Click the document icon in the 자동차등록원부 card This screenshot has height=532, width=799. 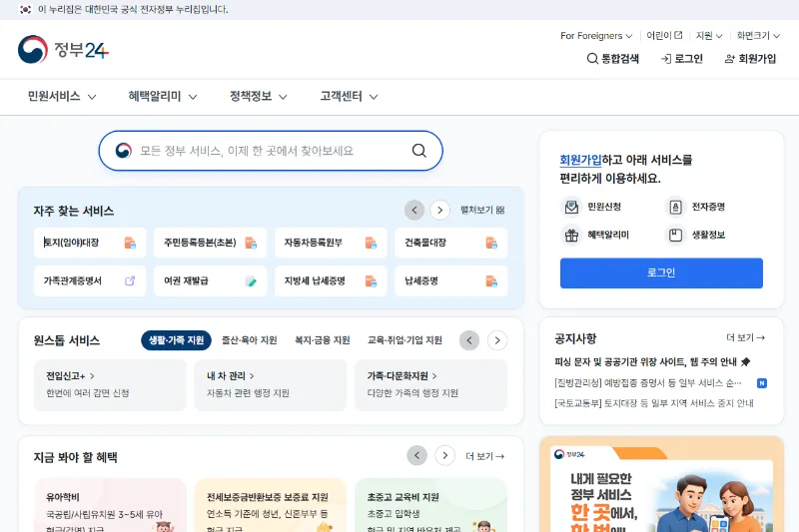tap(371, 243)
